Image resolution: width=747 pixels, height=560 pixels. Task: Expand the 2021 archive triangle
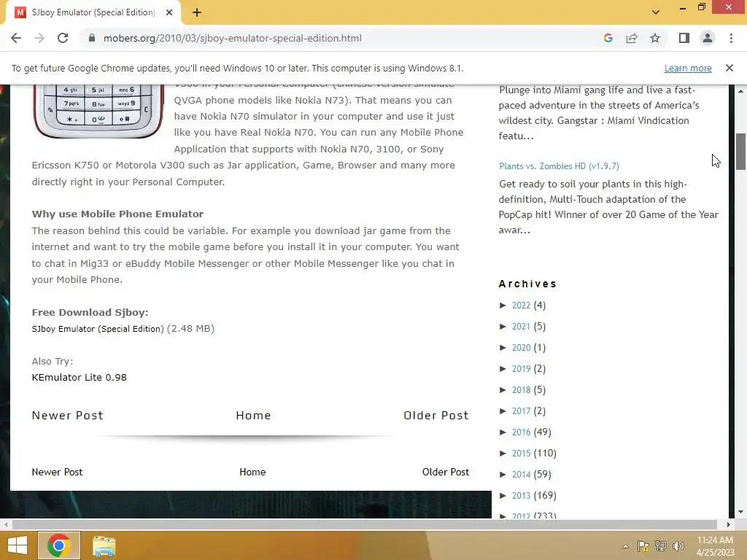point(503,326)
